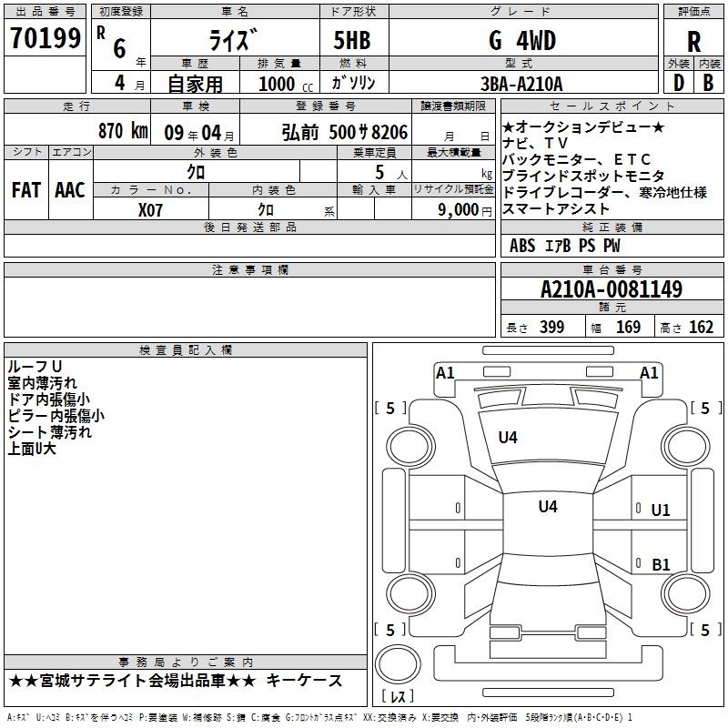The image size is (728, 728).
Task: Click the model code 3BA-A210A
Action: click(x=522, y=83)
